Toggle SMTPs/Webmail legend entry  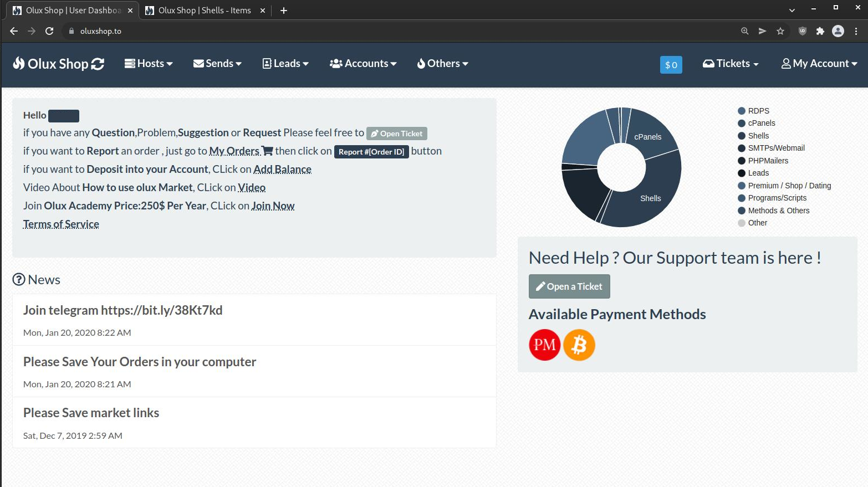click(x=771, y=148)
